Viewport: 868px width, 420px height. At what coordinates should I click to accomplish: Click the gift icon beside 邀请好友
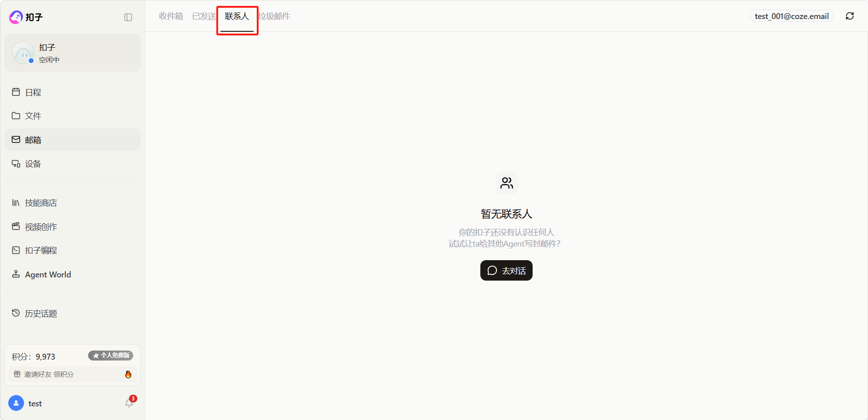(17, 374)
